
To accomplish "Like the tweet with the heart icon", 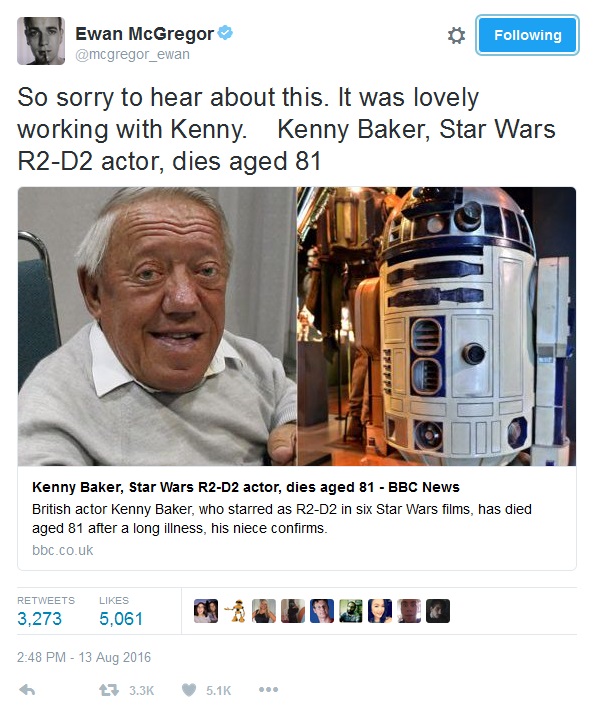I will point(189,690).
